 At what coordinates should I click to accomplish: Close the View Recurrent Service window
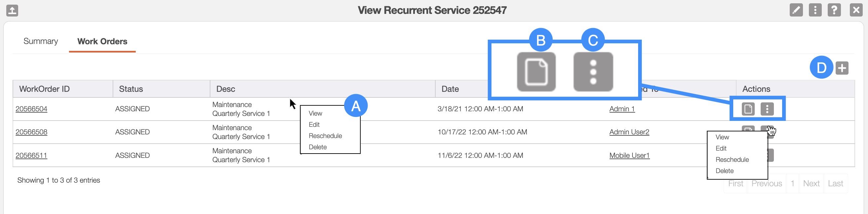click(x=856, y=10)
